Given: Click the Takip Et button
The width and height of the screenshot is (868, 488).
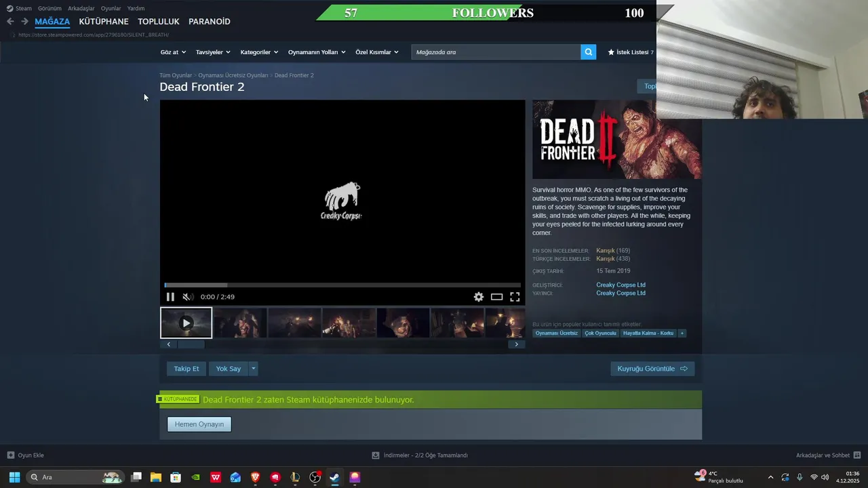Looking at the screenshot, I should (186, 369).
